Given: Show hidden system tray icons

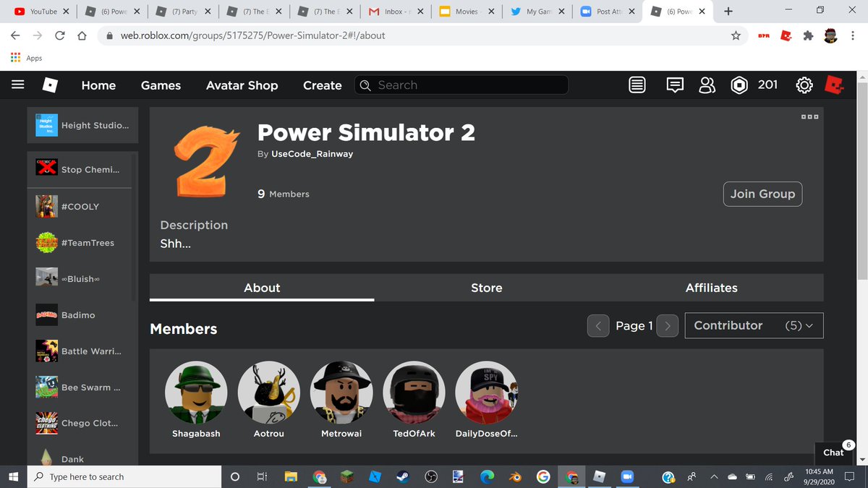Looking at the screenshot, I should point(713,476).
